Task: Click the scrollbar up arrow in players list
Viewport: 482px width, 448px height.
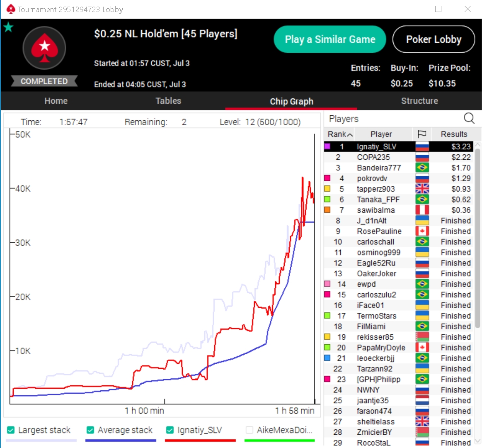Action: coord(478,144)
